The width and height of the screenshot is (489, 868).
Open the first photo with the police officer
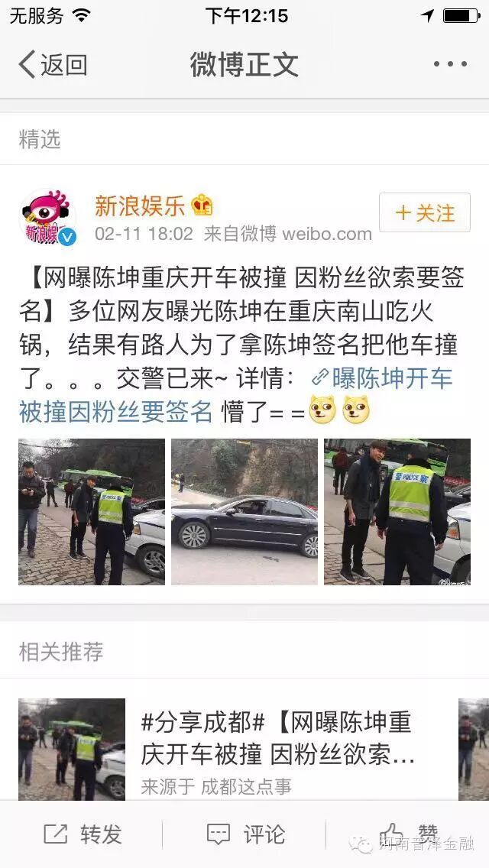(x=92, y=511)
